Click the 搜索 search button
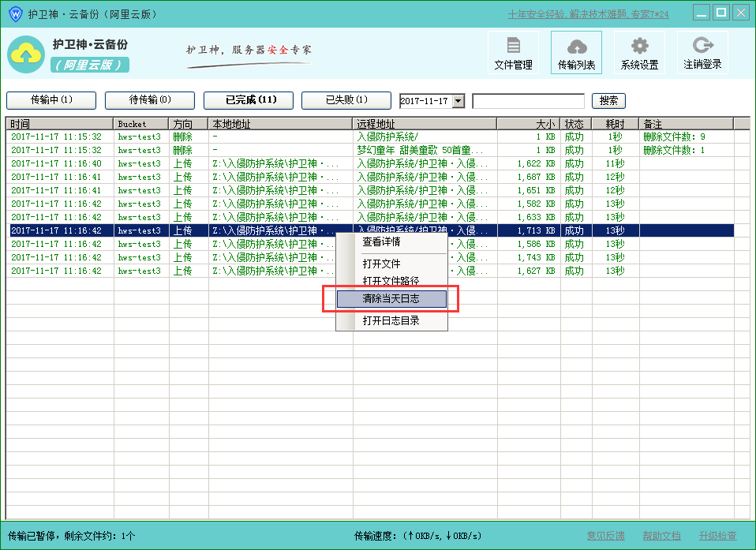756x550 pixels. [x=608, y=101]
